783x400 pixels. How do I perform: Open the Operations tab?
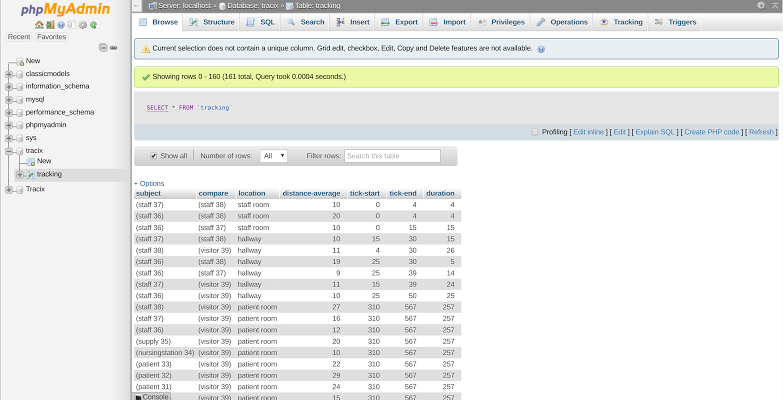click(562, 22)
